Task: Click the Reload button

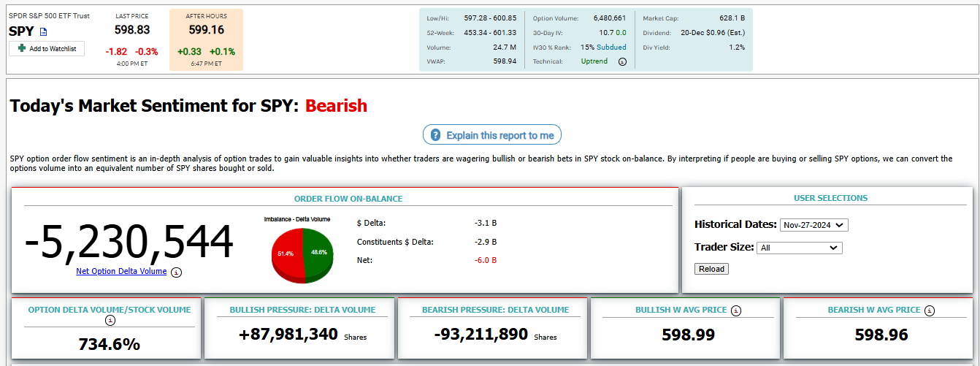Action: coord(711,269)
